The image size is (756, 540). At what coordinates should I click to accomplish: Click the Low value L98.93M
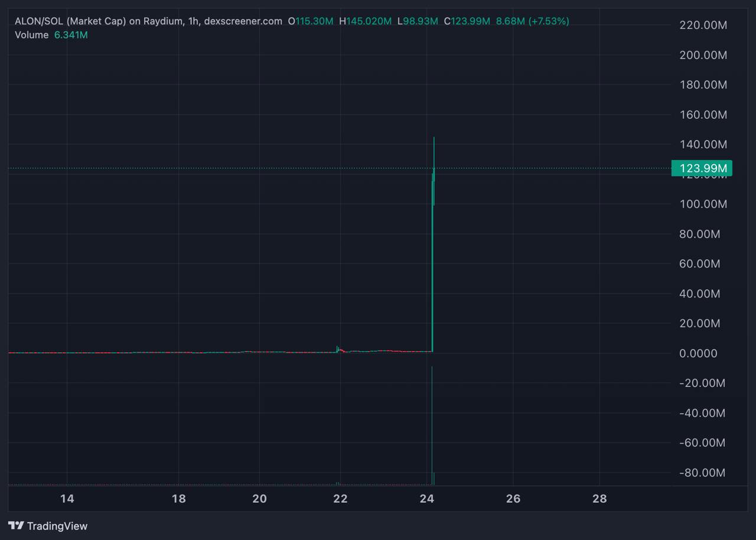point(418,21)
